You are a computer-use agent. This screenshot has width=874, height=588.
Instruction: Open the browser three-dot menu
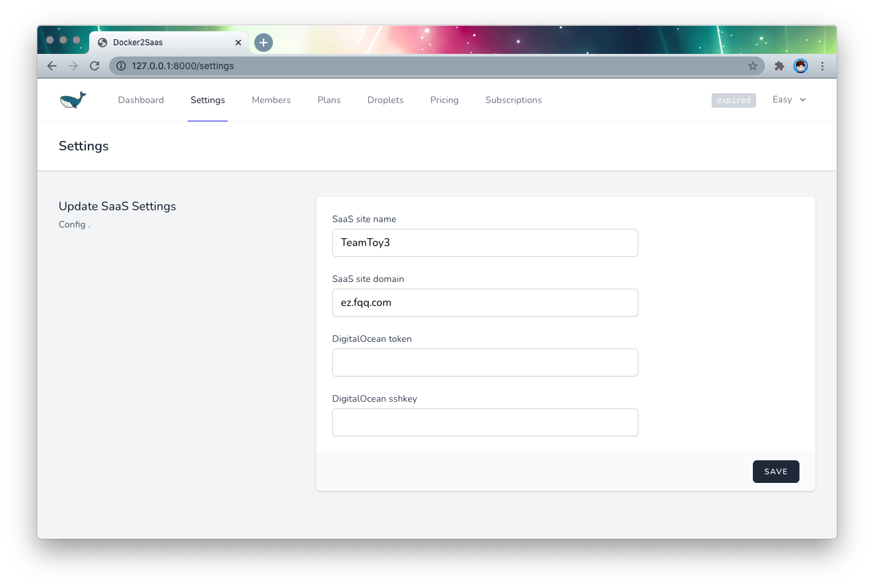tap(822, 66)
